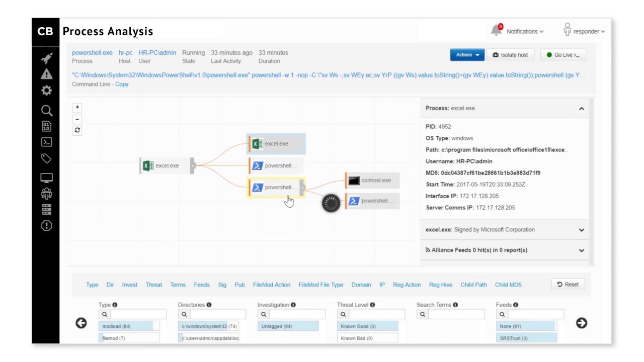The width and height of the screenshot is (644, 362).
Task: Select the highlighted child excel.exe node
Action: click(x=276, y=144)
